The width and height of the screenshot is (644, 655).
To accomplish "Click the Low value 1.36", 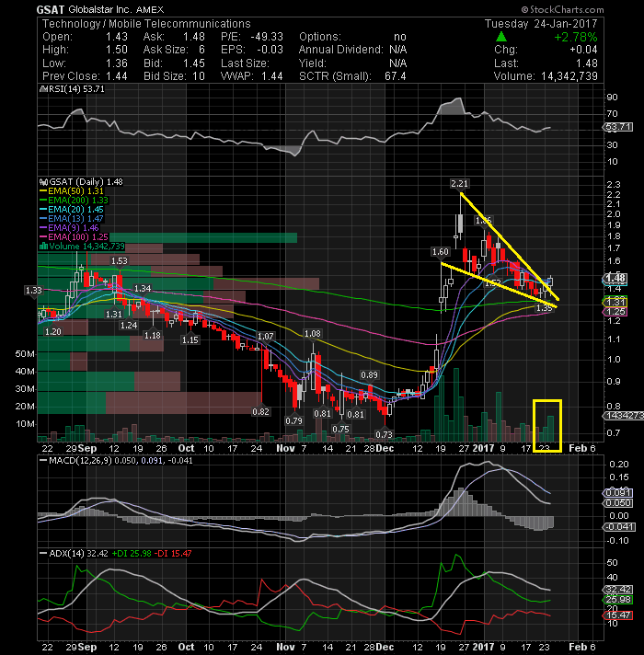I will pos(117,63).
